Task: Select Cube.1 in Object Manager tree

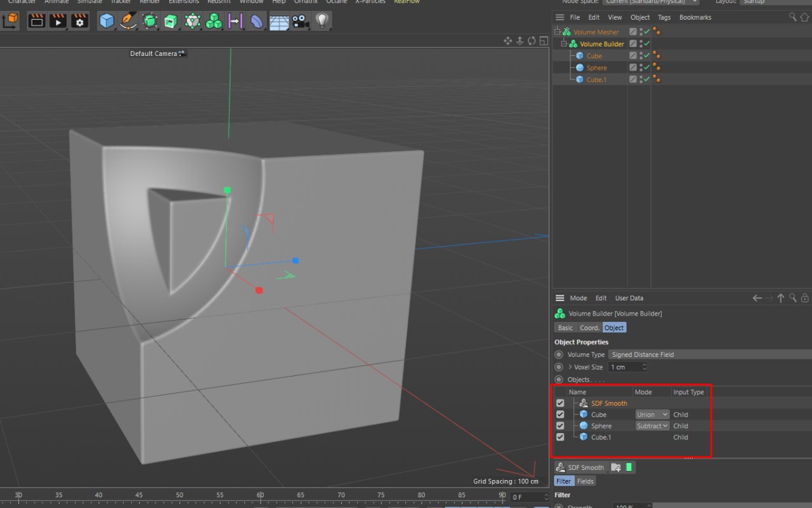Action: [x=596, y=80]
